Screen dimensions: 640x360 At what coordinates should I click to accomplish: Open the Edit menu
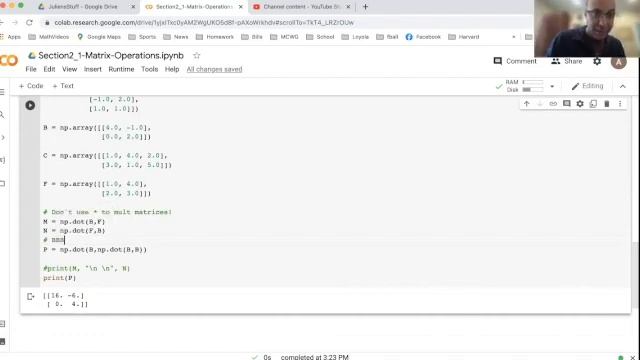(x=49, y=69)
